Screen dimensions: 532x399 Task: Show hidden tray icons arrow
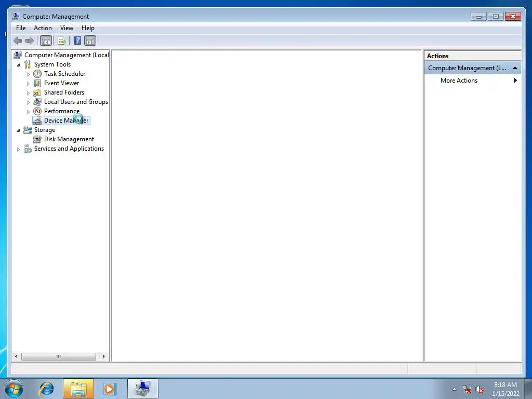click(x=454, y=390)
